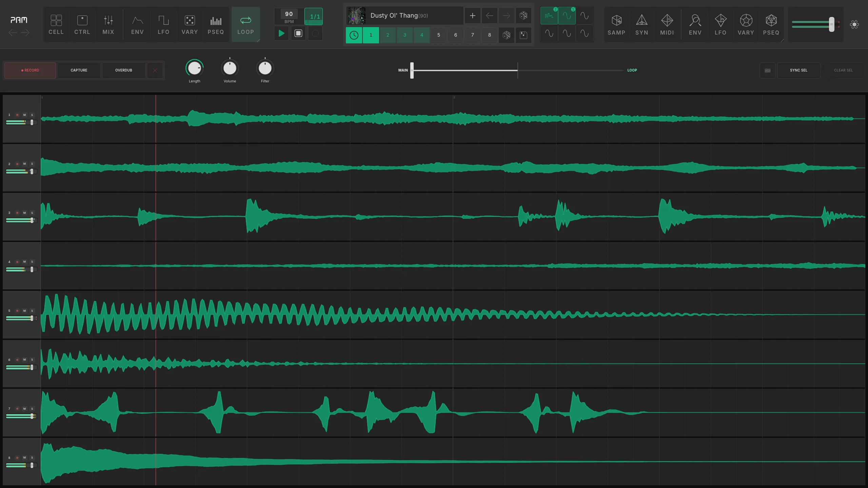Viewport: 868px width, 488px height.
Task: Open the list options menu icon
Action: pyautogui.click(x=768, y=70)
